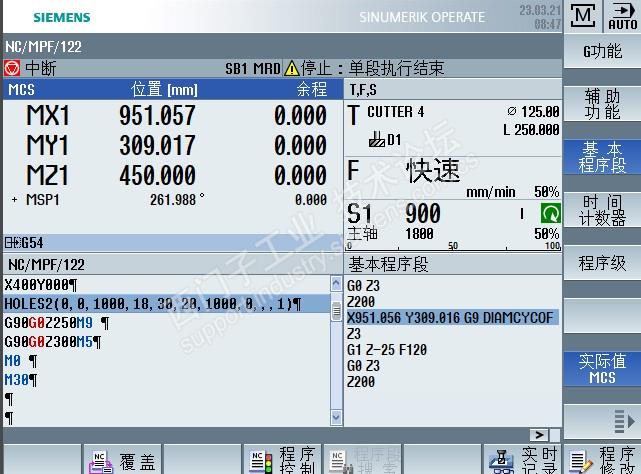
Task: Select the M30 program line
Action: tap(167, 380)
